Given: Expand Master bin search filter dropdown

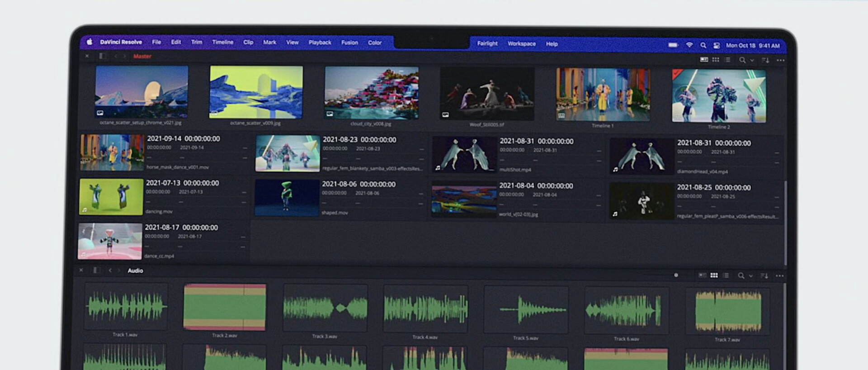Looking at the screenshot, I should [752, 60].
